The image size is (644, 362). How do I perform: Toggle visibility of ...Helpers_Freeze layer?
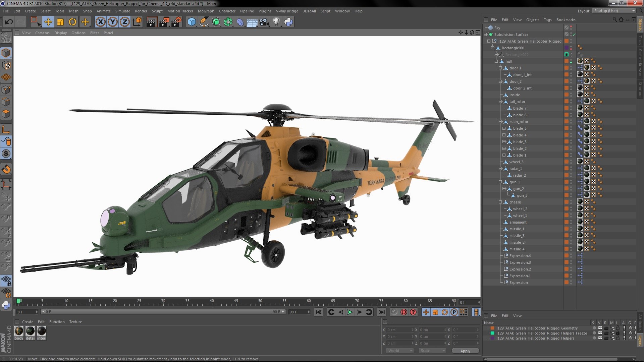(600, 333)
